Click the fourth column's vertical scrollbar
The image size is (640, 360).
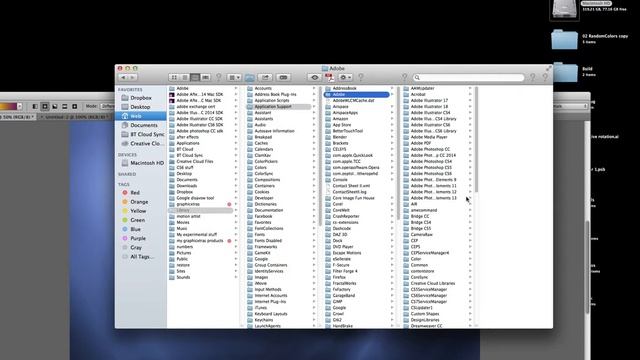(x=476, y=140)
